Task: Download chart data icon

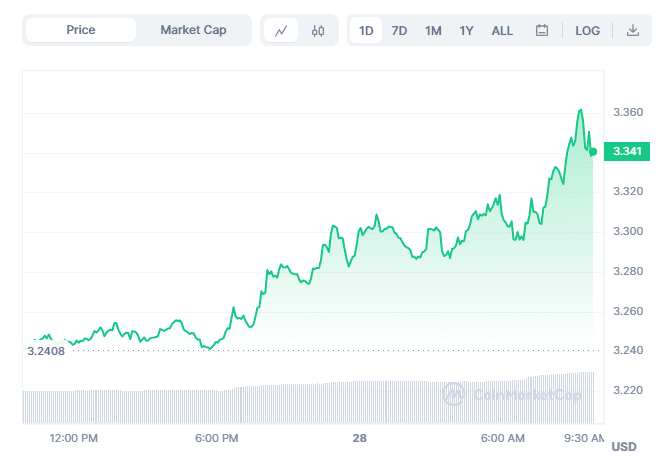Action: tap(633, 30)
